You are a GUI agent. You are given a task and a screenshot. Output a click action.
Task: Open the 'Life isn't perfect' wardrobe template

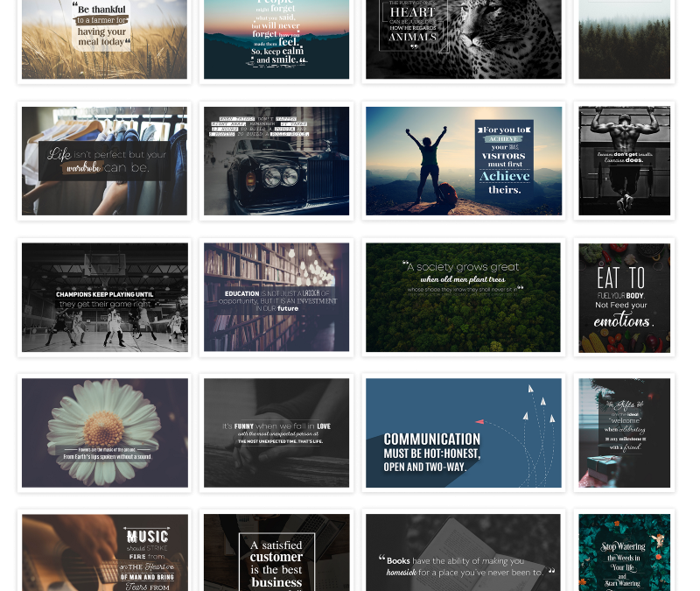point(104,161)
